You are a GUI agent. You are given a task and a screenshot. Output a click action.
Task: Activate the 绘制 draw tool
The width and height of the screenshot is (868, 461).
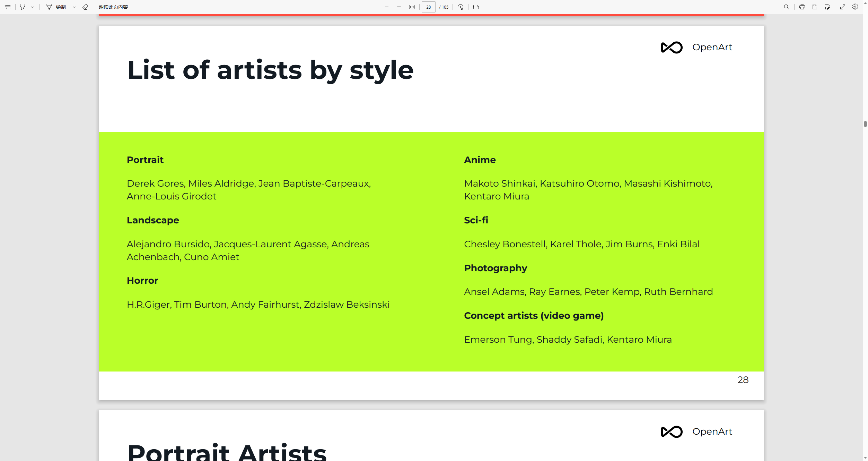[56, 7]
